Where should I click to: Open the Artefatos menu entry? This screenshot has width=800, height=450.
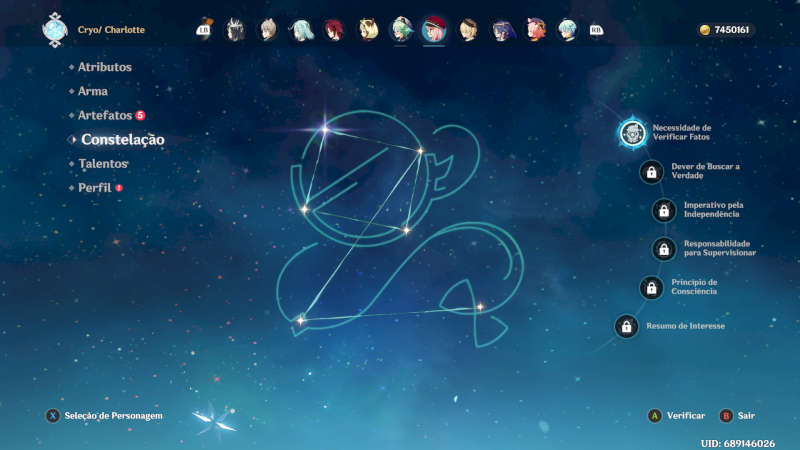tap(105, 115)
